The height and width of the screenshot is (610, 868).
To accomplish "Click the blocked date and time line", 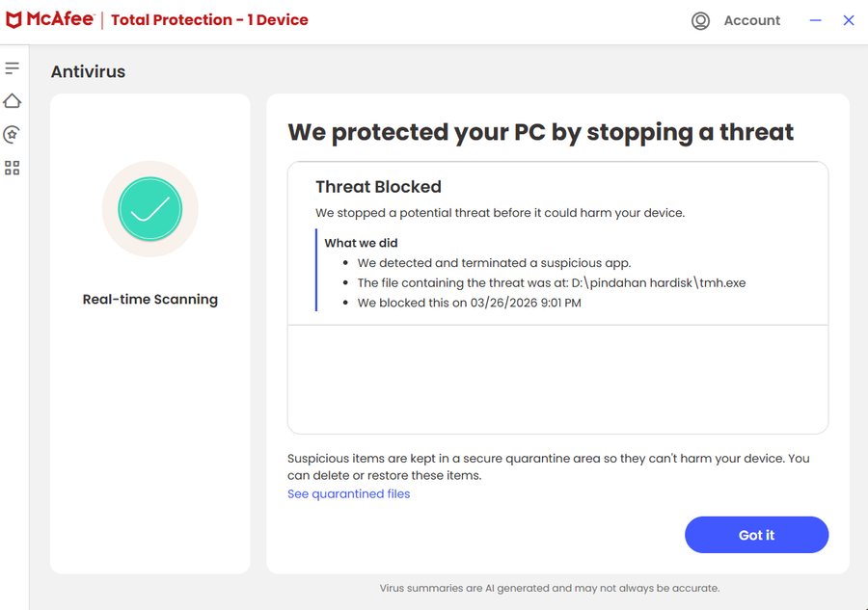I will click(x=469, y=303).
